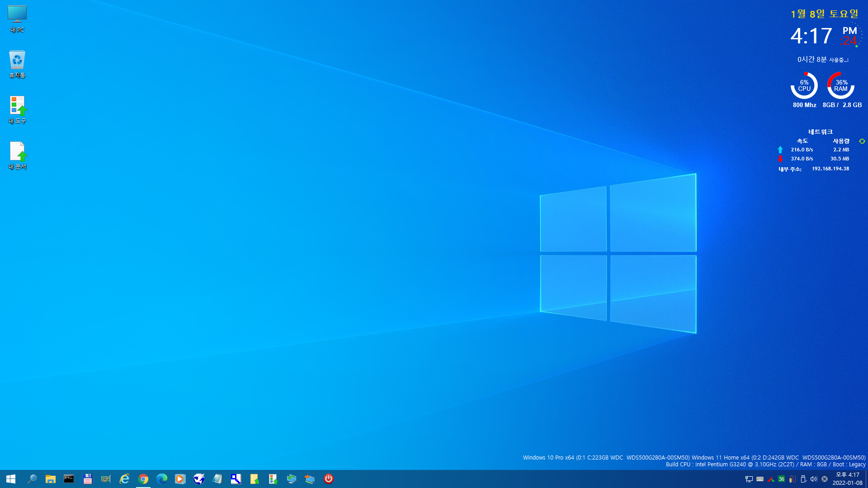Open the magnifier search icon on taskbar
This screenshot has width=868, height=488.
coord(32,479)
